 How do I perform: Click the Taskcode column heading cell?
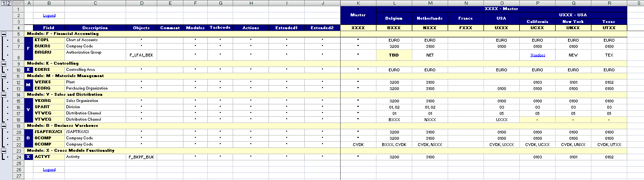click(x=220, y=28)
